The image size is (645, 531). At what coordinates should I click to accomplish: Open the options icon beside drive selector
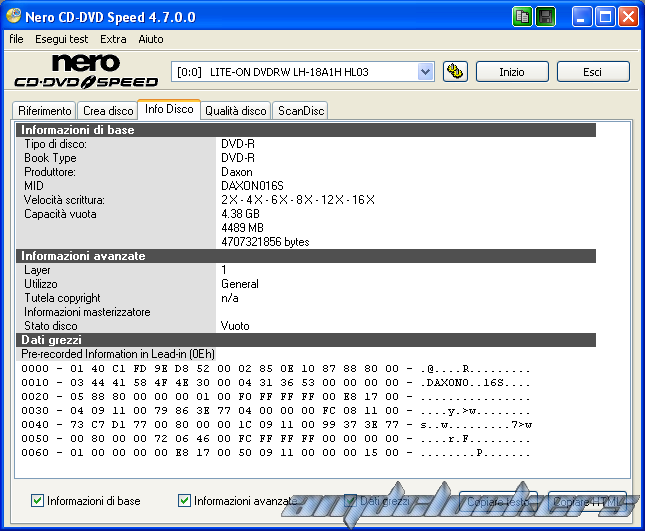tap(453, 71)
